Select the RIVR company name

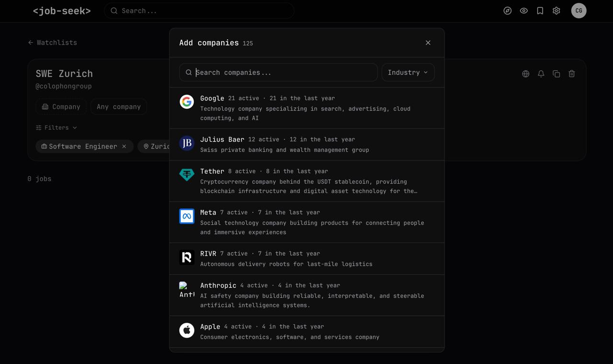pos(208,253)
